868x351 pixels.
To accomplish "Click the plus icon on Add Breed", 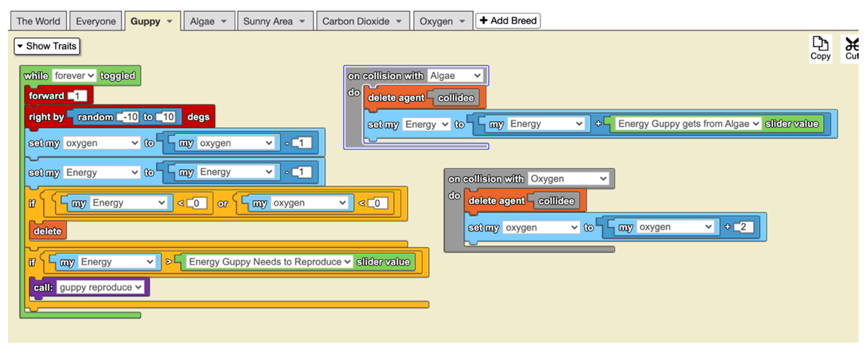I will click(x=484, y=20).
